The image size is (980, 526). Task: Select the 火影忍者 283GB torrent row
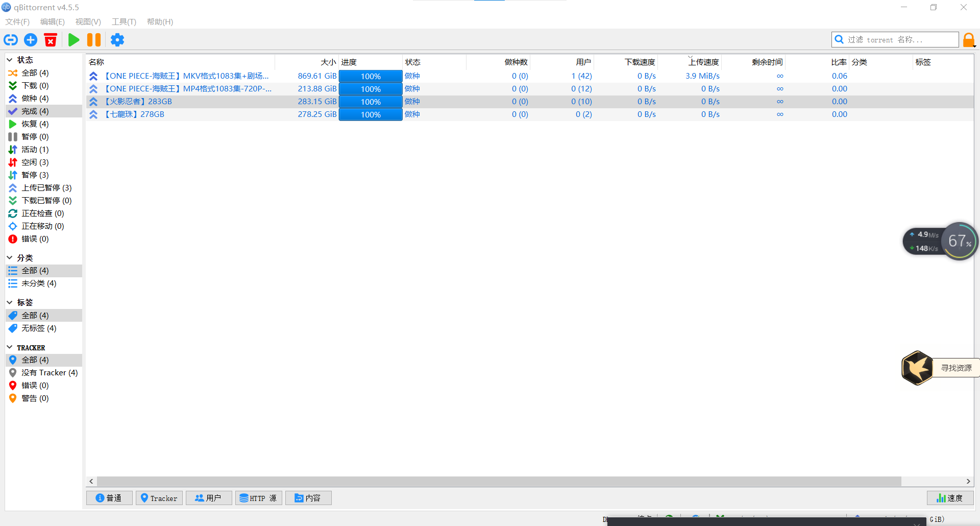click(529, 101)
